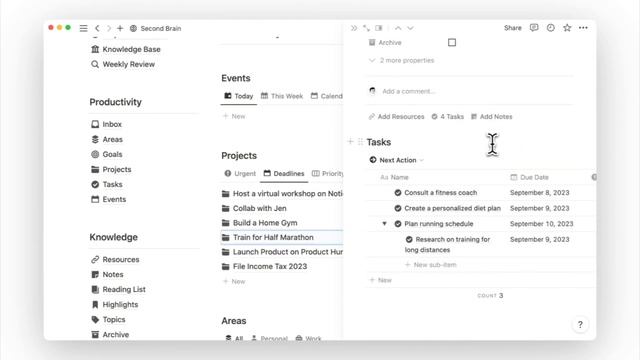Check off Consult a fitness coach task
The image size is (640, 360).
pyautogui.click(x=398, y=193)
